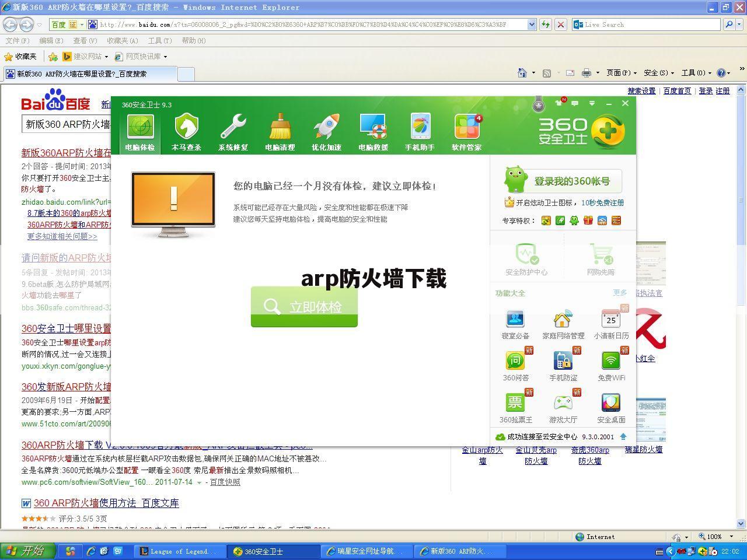Open the 系统修复 system repair tool
The height and width of the screenshot is (560, 747).
point(233,132)
